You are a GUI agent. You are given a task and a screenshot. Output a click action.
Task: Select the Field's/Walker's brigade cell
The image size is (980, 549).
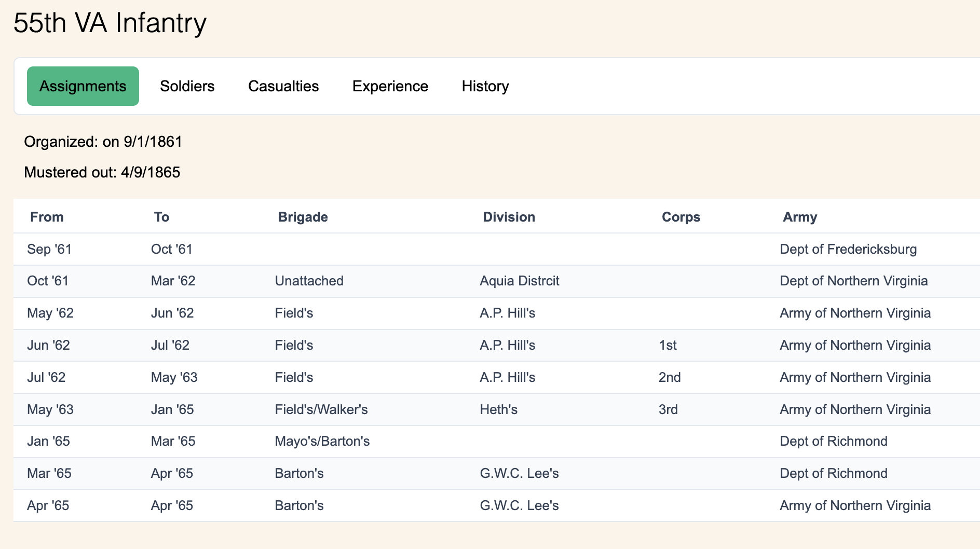pos(321,409)
